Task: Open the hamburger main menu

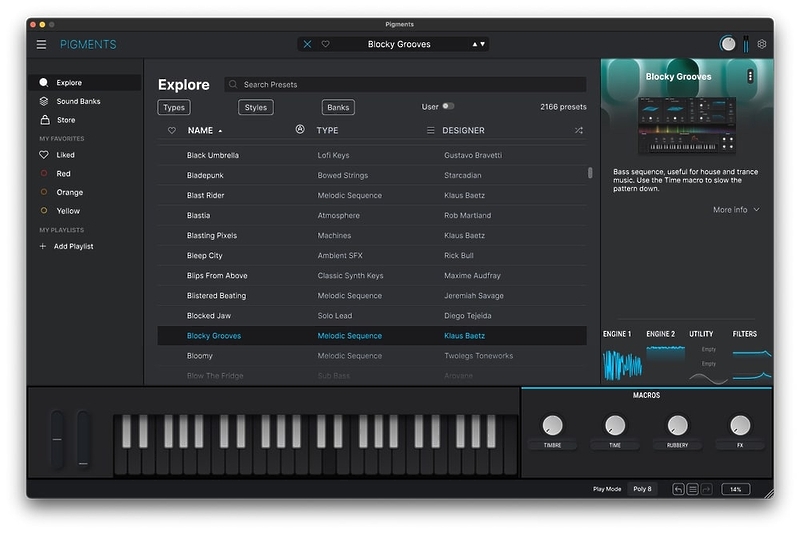Action: [41, 44]
